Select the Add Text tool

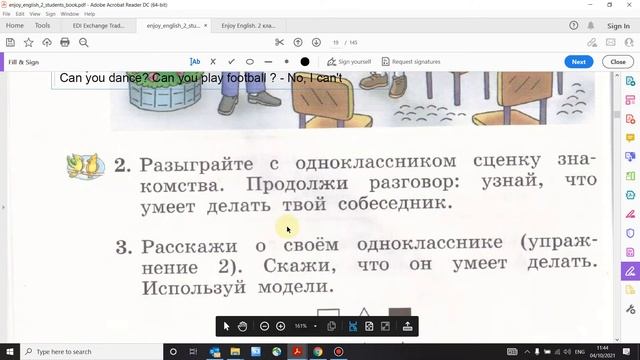pyautogui.click(x=195, y=62)
